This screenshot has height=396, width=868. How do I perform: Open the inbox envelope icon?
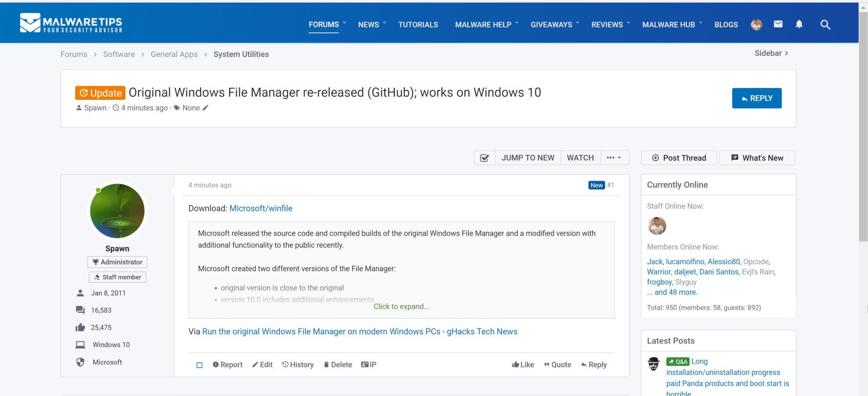[x=778, y=24]
